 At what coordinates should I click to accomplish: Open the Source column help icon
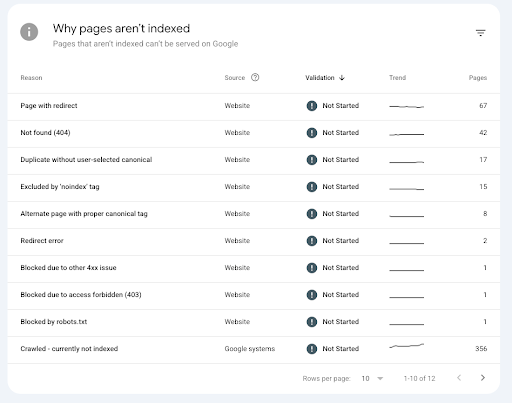click(255, 77)
